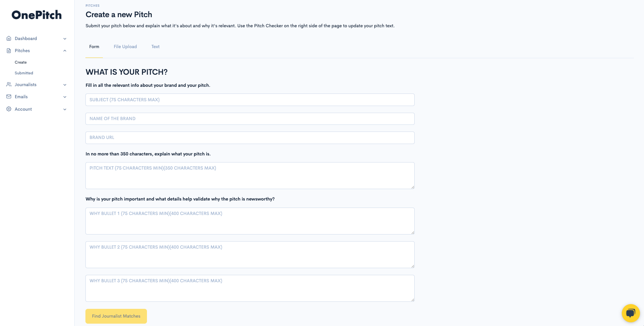The width and height of the screenshot is (644, 326).
Task: Click the Pitches document icon
Action: [x=9, y=50]
